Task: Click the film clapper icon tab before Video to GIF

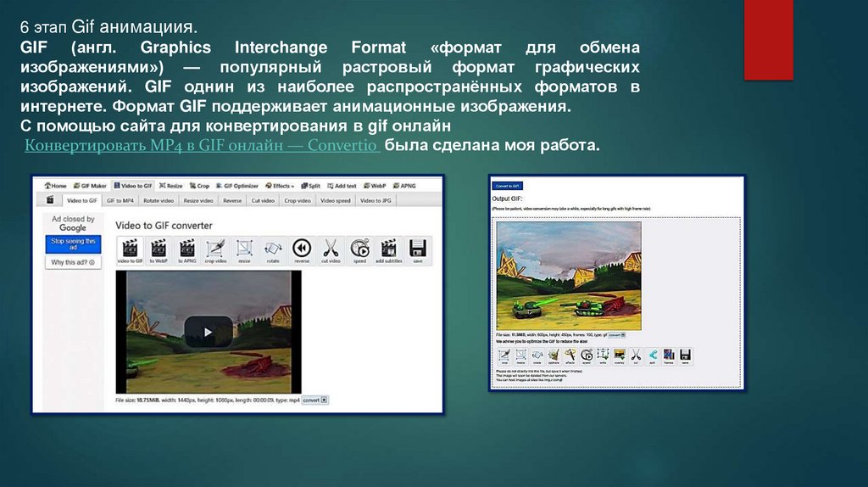Action: [x=50, y=200]
